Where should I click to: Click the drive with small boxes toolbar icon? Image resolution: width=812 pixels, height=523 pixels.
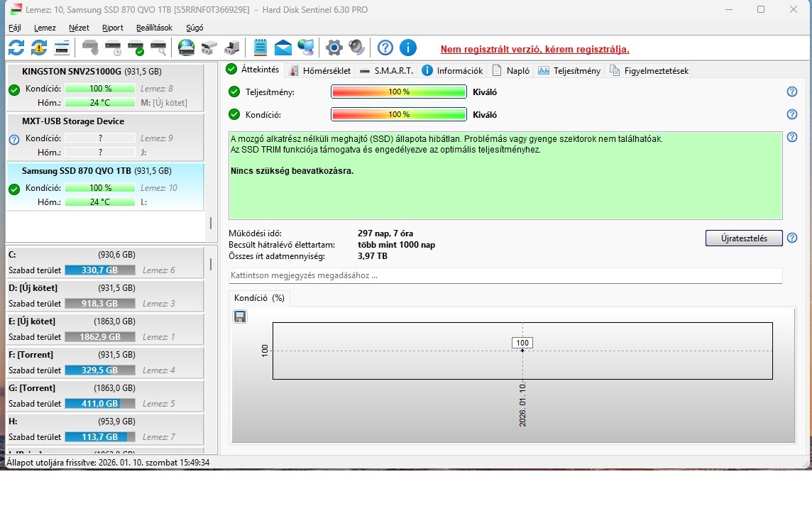click(209, 48)
